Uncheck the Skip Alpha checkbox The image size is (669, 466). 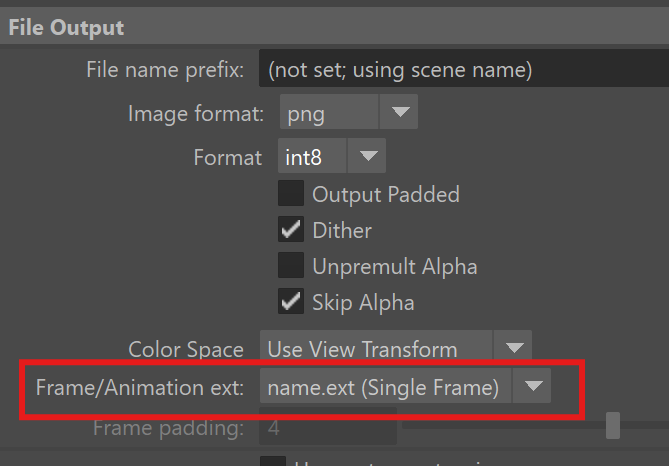[291, 301]
